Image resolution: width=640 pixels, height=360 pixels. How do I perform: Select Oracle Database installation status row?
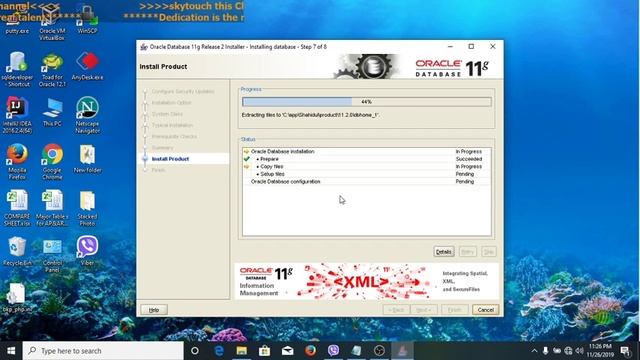(367, 151)
